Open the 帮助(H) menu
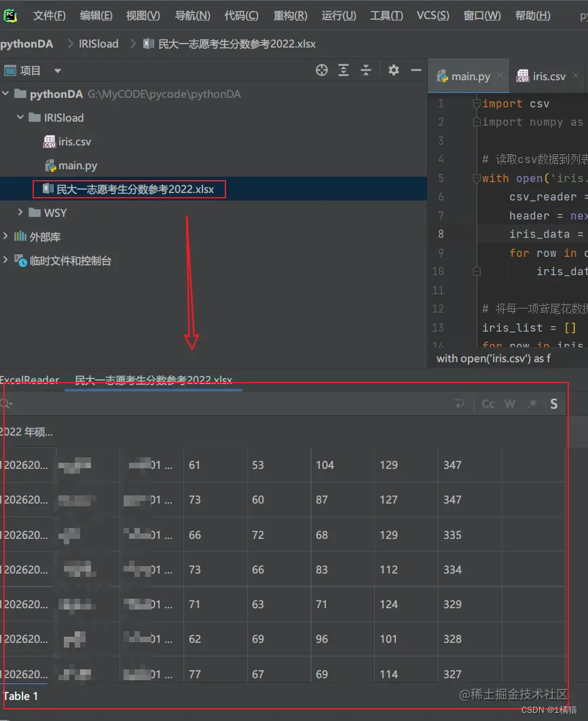The image size is (588, 721). click(532, 16)
